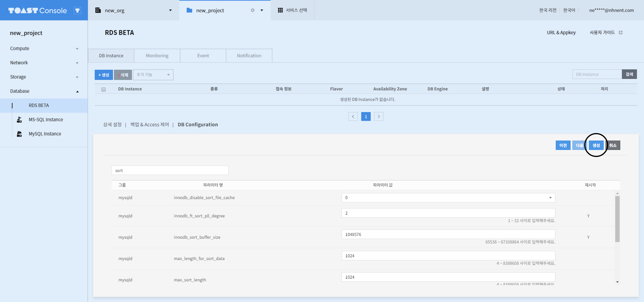Click the innodb_sort_buffer_size parameter name
This screenshot has height=302, width=644.
coord(197,237)
